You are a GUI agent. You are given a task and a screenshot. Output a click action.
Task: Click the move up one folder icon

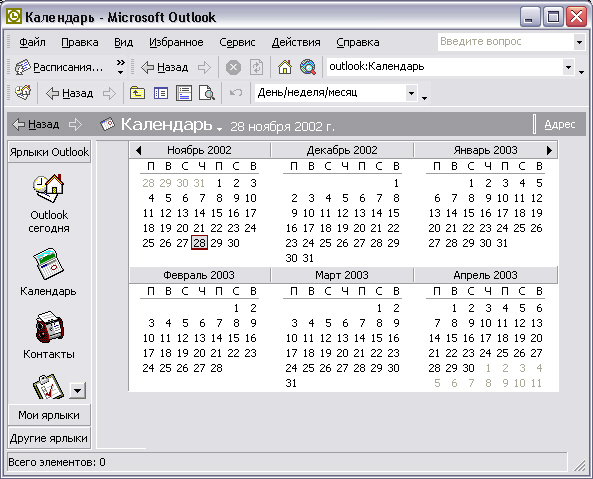click(138, 93)
